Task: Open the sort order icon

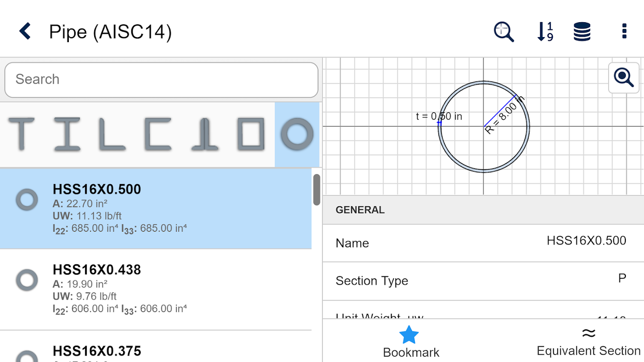Action: point(545,32)
